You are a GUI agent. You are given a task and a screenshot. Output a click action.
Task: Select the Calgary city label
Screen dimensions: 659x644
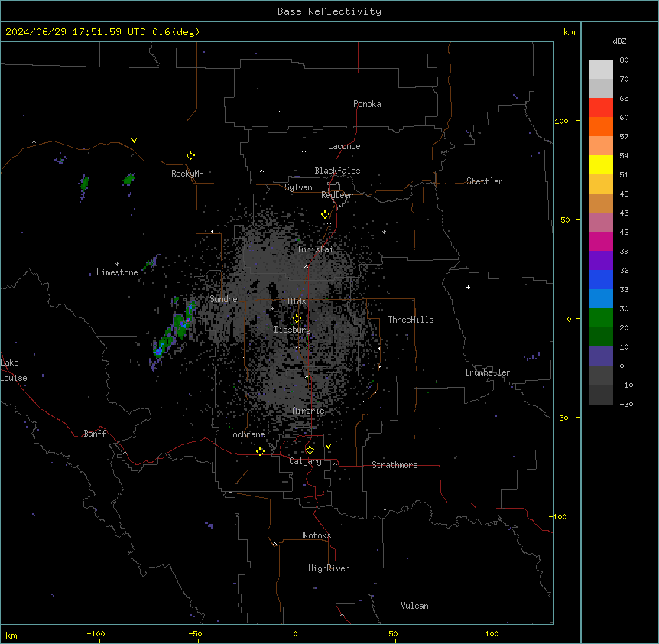coord(305,461)
